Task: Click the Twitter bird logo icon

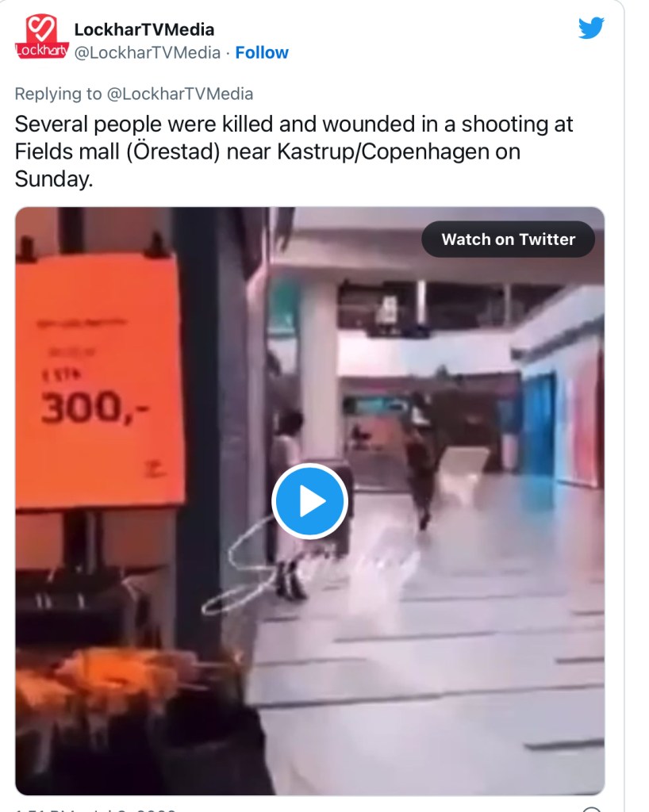Action: pyautogui.click(x=591, y=28)
